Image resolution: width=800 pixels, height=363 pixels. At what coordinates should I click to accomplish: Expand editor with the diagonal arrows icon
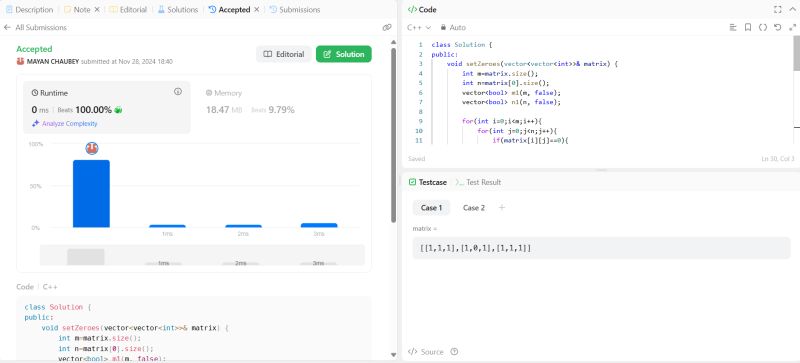tap(792, 28)
